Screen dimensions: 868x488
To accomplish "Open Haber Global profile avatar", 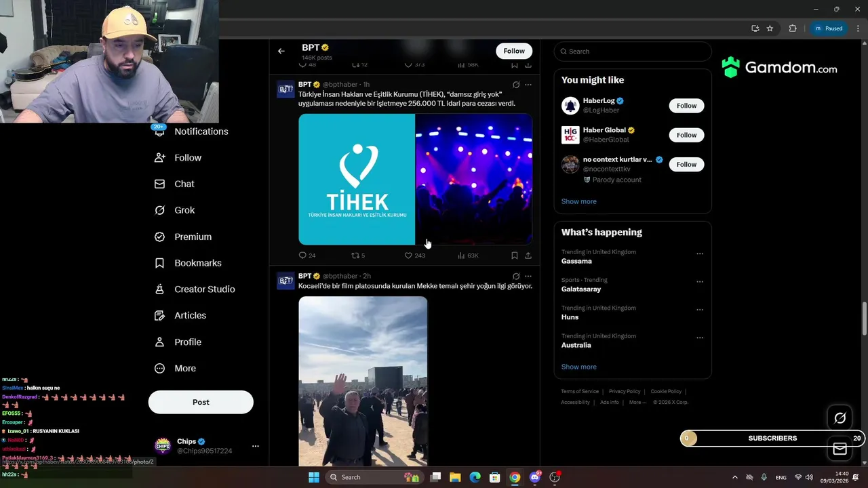I will click(x=570, y=135).
